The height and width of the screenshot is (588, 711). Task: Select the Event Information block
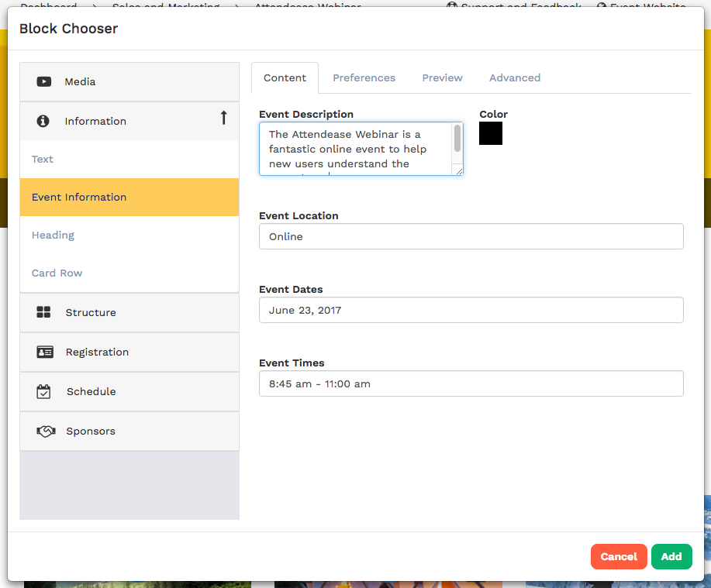[x=129, y=197]
